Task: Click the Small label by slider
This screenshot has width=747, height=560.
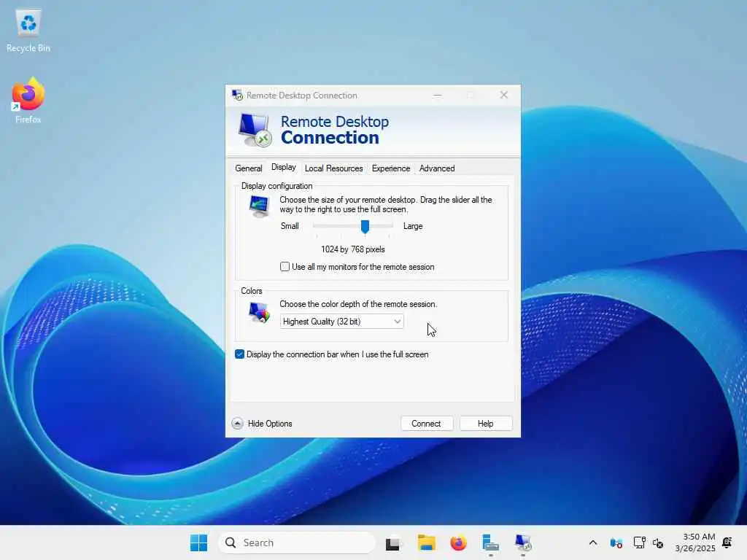Action: point(290,226)
